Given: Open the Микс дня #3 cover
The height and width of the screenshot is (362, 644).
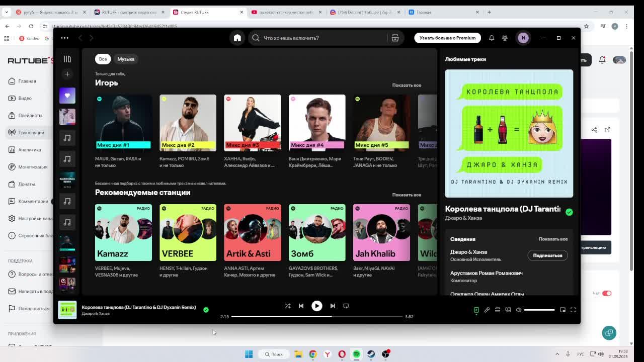Looking at the screenshot, I should point(253,123).
